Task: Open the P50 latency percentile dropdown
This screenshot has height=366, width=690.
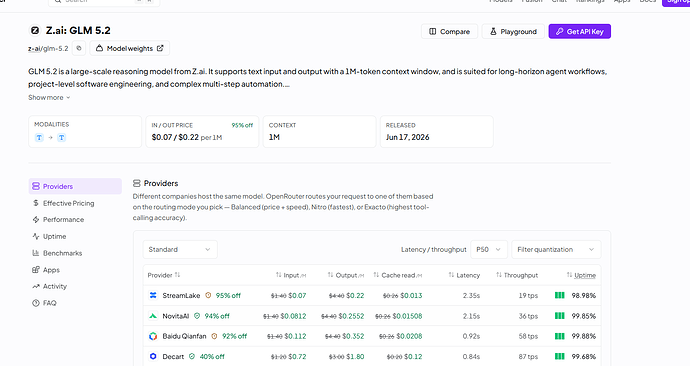Action: (x=489, y=249)
